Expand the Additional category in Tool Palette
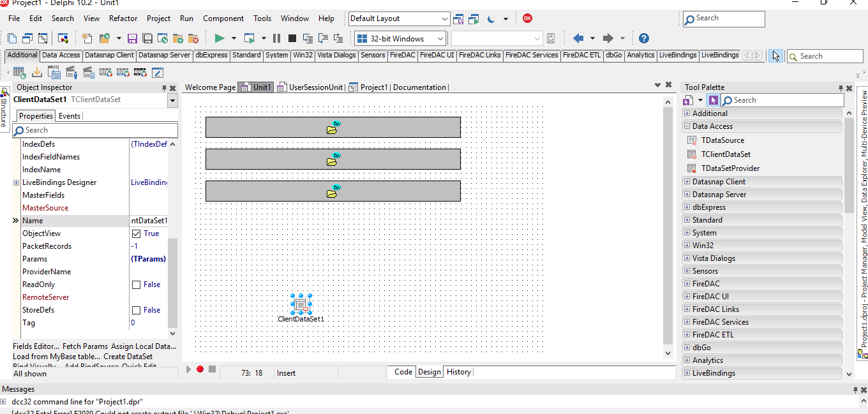The width and height of the screenshot is (868, 414). (x=687, y=114)
